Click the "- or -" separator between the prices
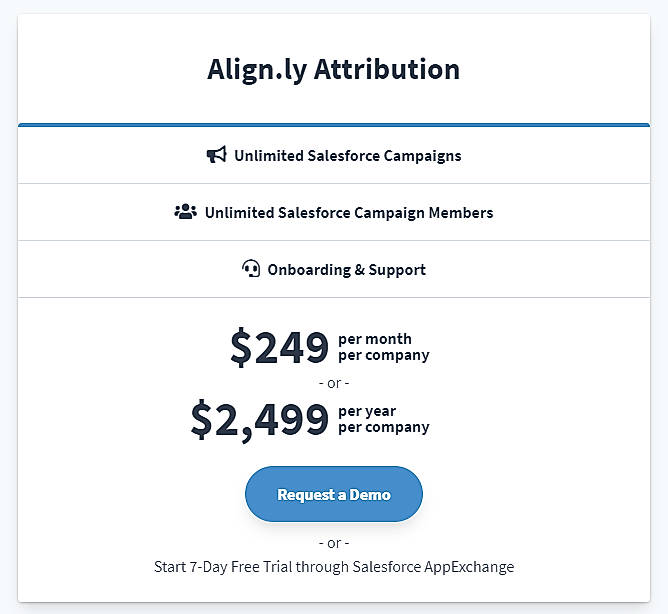 (334, 383)
